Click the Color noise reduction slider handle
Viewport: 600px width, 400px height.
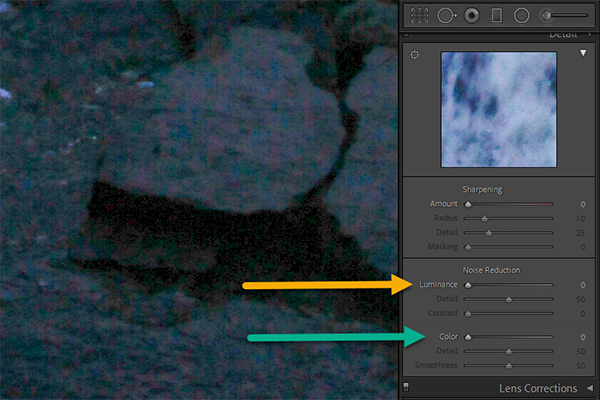(468, 337)
